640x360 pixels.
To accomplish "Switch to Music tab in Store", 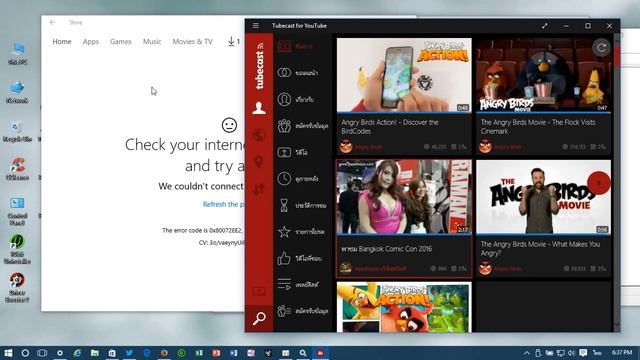I will (x=152, y=42).
